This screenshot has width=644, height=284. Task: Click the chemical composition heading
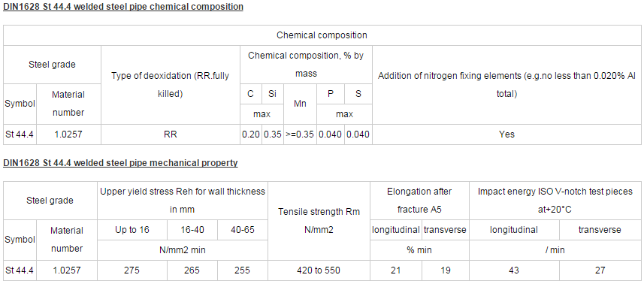(x=123, y=7)
